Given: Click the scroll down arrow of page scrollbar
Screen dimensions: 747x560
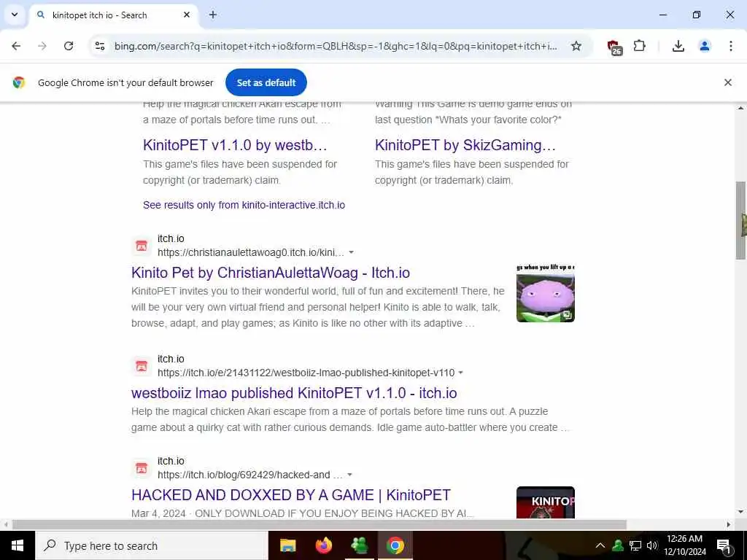Looking at the screenshot, I should (x=741, y=513).
